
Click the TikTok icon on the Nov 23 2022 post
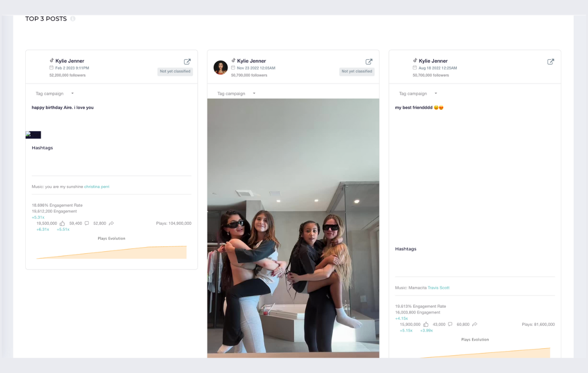click(233, 61)
